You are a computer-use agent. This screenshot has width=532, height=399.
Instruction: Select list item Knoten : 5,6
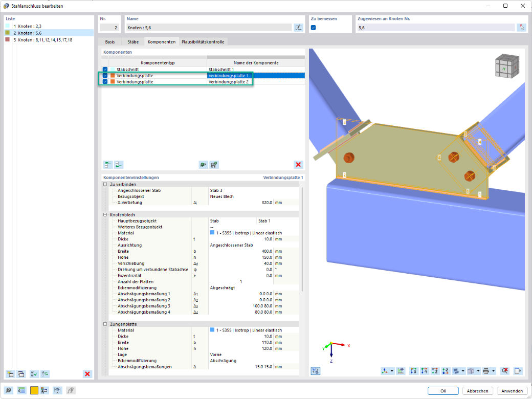tap(49, 33)
